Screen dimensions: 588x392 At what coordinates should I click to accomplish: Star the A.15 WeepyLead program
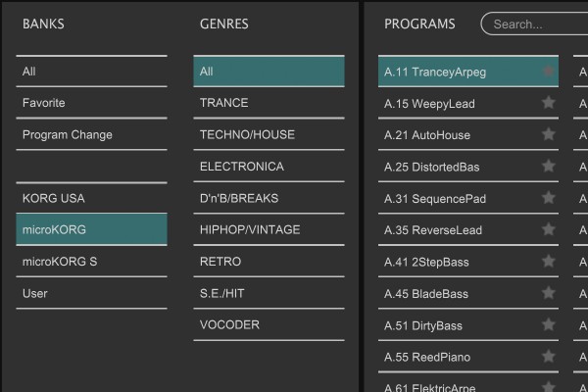click(548, 103)
